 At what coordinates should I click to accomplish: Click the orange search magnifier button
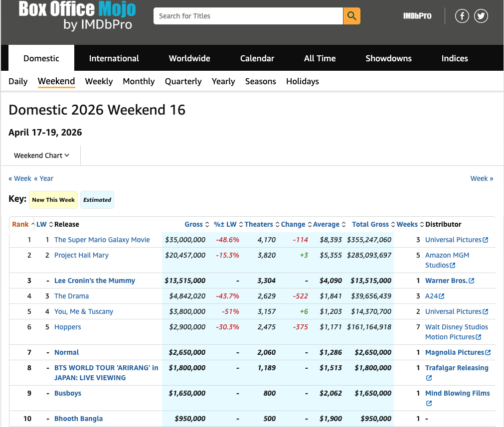coord(351,16)
